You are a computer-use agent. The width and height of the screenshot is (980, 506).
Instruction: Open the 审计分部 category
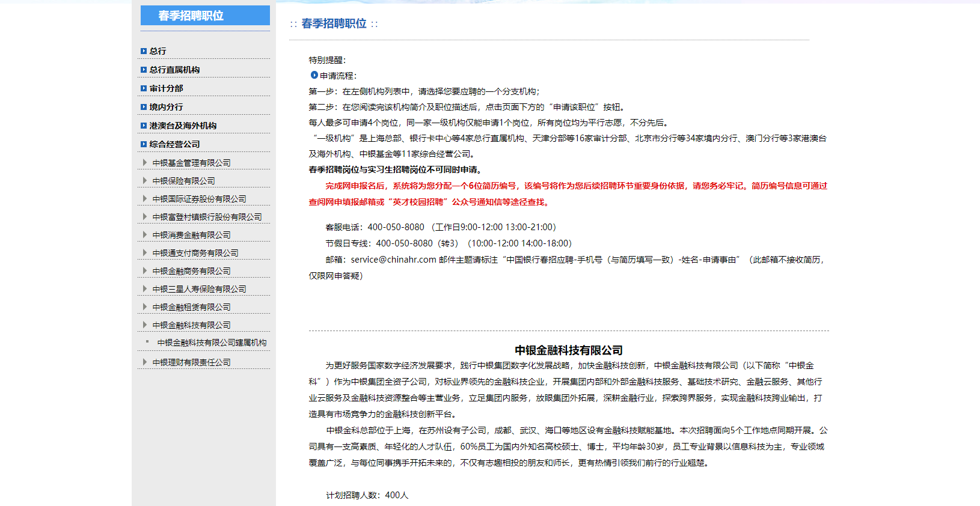pyautogui.click(x=166, y=88)
